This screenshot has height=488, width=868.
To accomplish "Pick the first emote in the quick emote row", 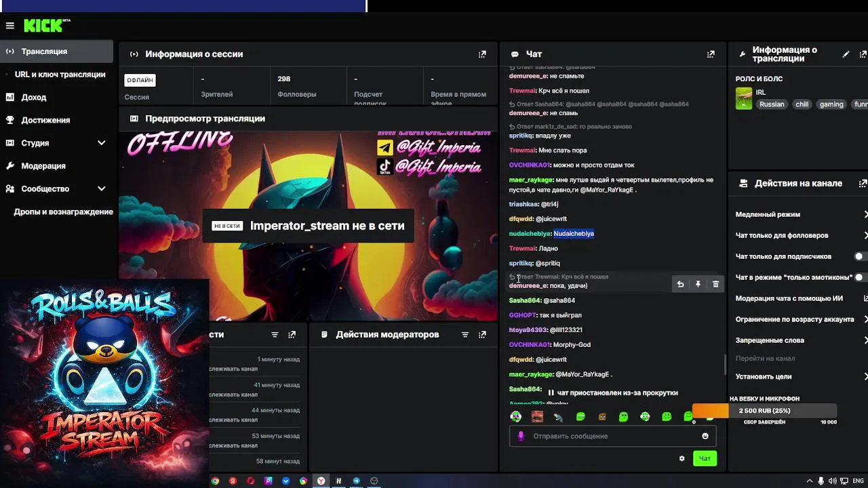I will point(516,416).
